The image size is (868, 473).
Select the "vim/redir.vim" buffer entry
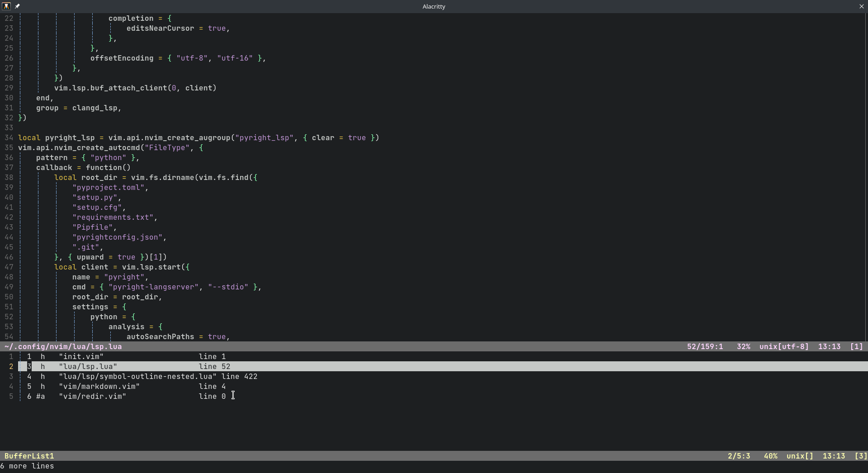coord(434,396)
